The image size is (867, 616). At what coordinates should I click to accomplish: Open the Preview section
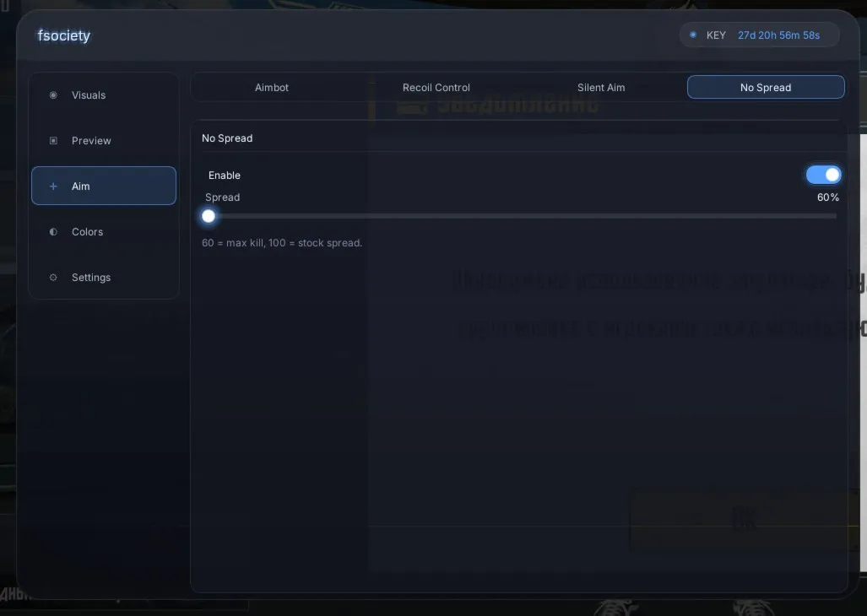tap(103, 141)
